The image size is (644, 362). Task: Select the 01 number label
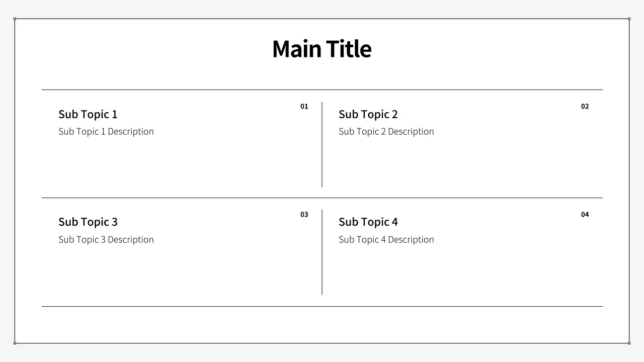click(304, 107)
